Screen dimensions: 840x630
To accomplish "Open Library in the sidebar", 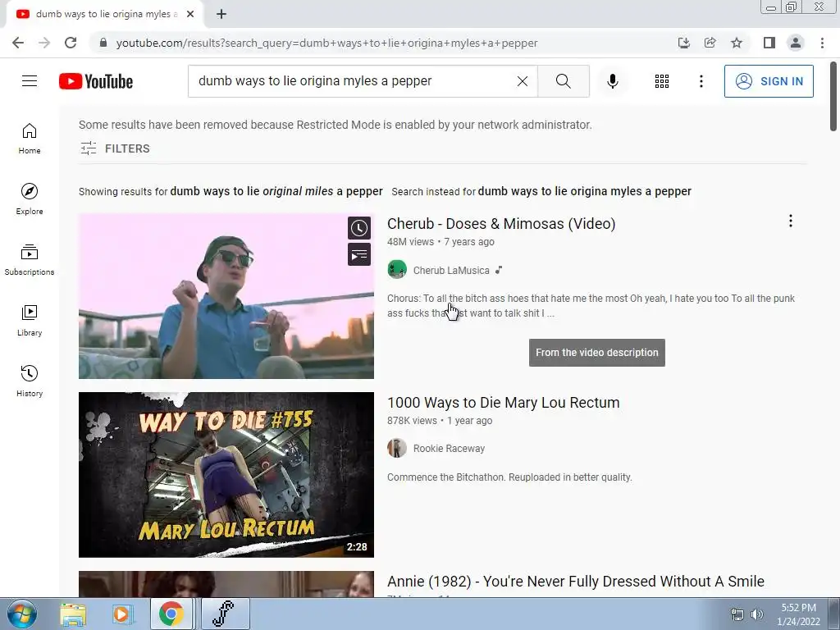I will [x=30, y=321].
